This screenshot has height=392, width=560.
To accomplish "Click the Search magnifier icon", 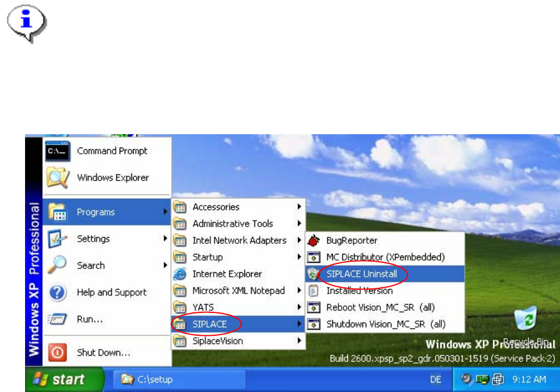I will click(57, 265).
